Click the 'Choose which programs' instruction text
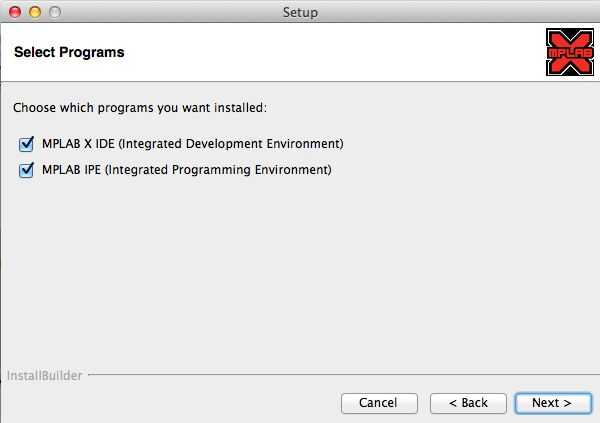600x423 pixels. click(x=140, y=107)
